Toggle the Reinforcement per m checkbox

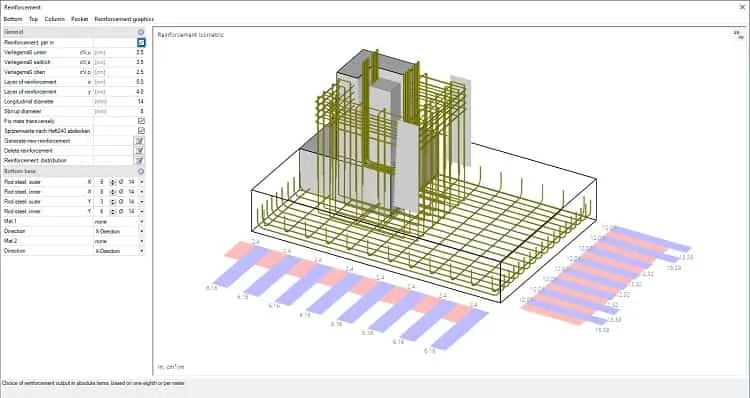141,42
